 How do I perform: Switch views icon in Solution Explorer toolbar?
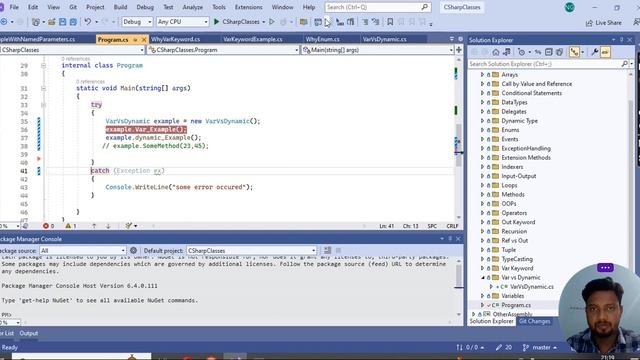coord(507,52)
